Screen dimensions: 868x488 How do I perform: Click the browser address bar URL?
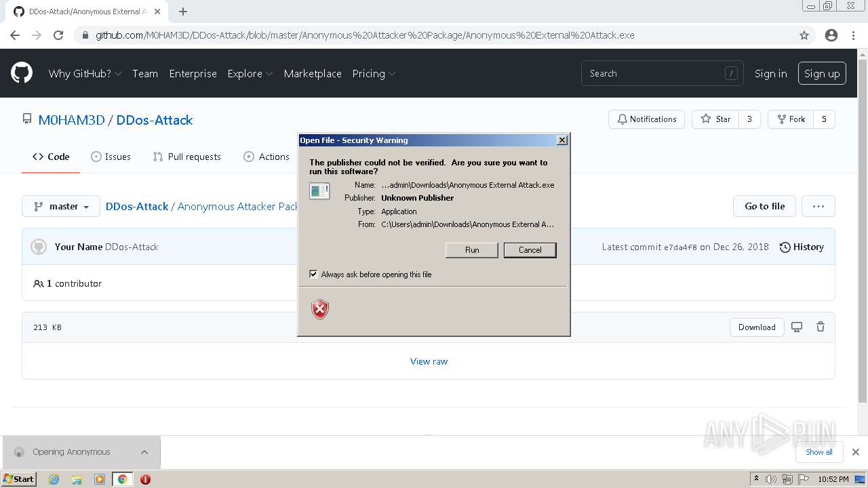tap(365, 35)
